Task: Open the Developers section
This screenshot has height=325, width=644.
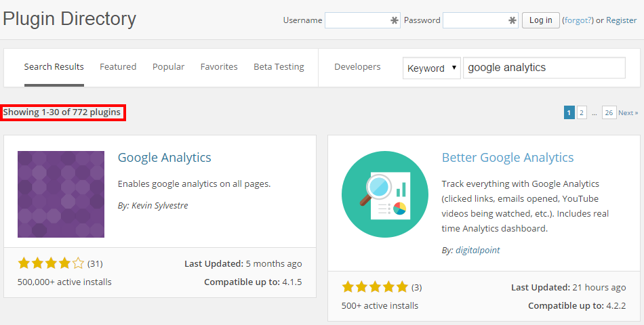Action: 357,67
